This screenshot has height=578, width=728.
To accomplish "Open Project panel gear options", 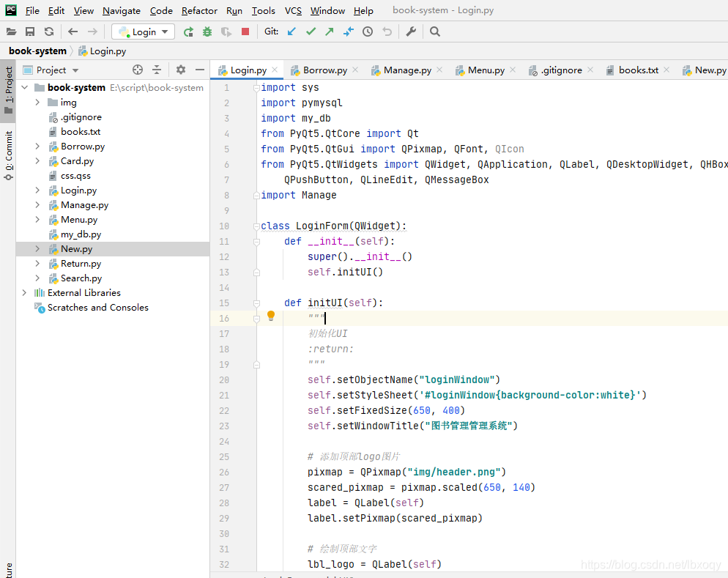I will pyautogui.click(x=181, y=70).
